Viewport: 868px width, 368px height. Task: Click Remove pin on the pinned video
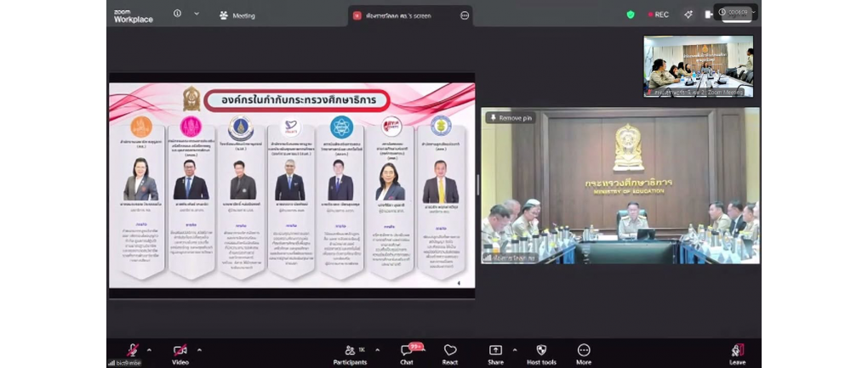click(x=511, y=118)
